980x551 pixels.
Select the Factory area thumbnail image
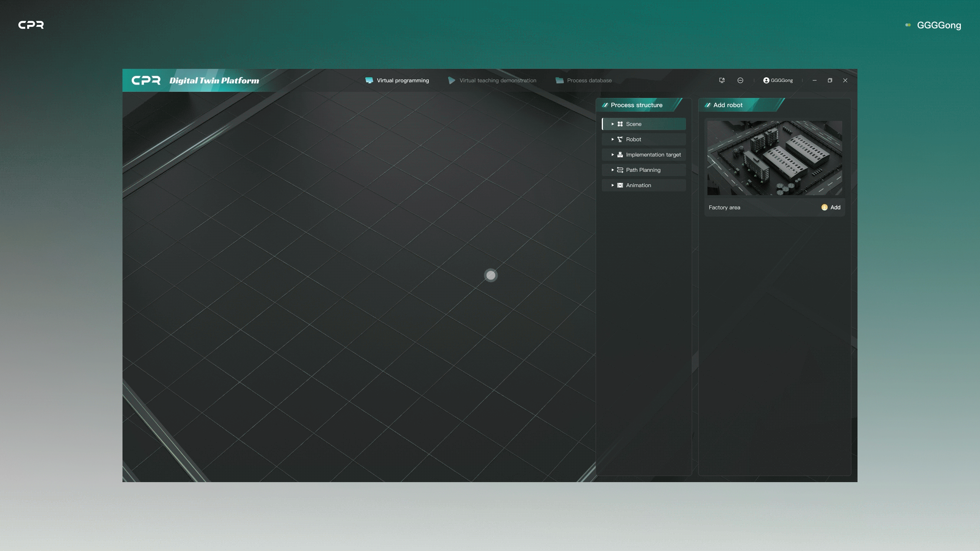(774, 158)
